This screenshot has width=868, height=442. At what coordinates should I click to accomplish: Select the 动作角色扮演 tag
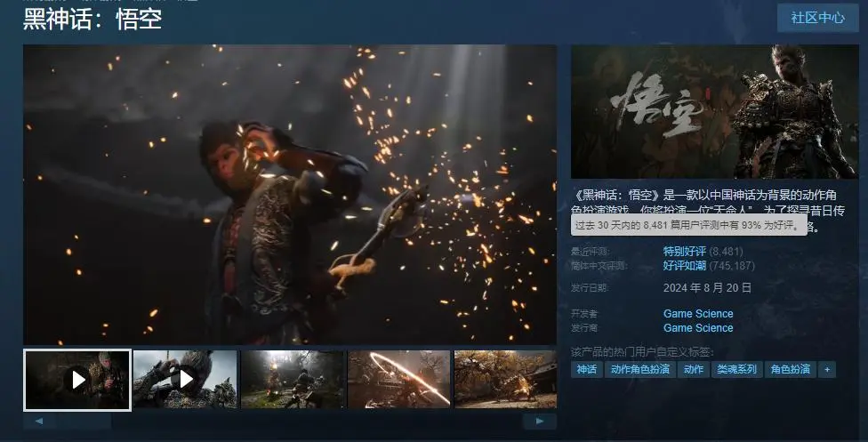640,369
